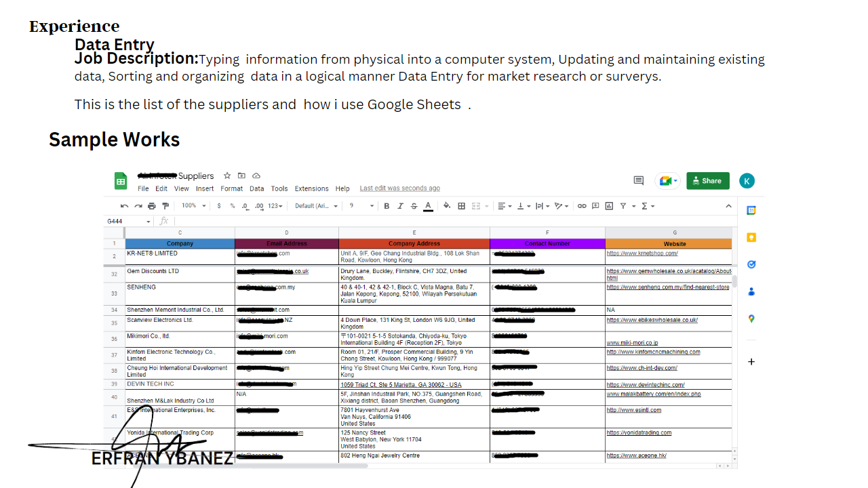Start a Google Meet call
The width and height of the screenshot is (868, 488).
pos(667,181)
